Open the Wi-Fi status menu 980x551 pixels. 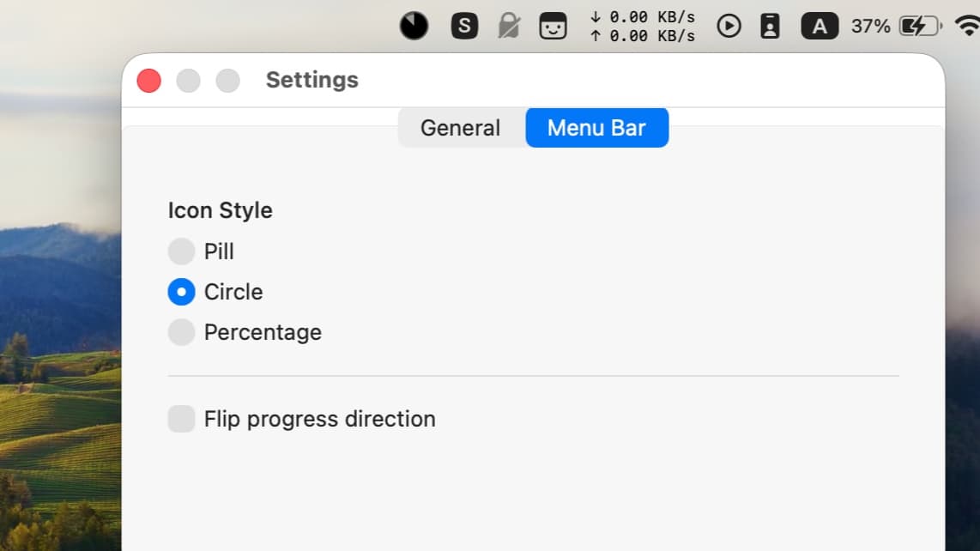[x=968, y=26]
